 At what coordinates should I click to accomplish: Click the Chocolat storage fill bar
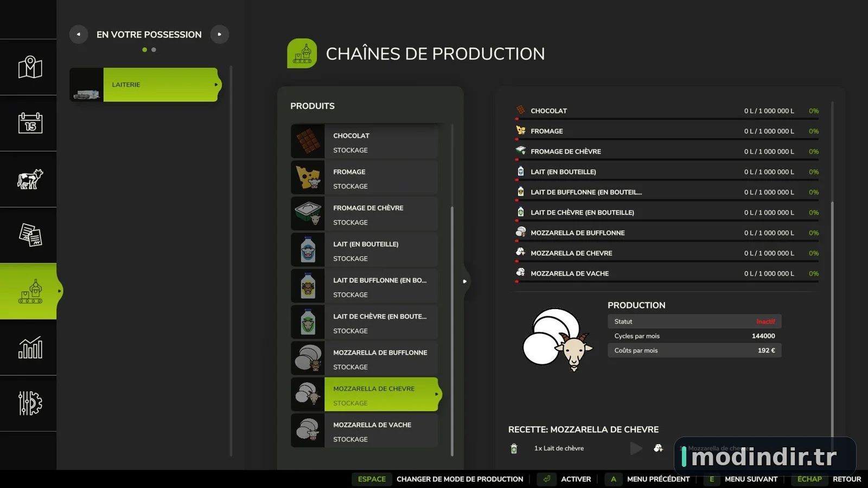[667, 119]
